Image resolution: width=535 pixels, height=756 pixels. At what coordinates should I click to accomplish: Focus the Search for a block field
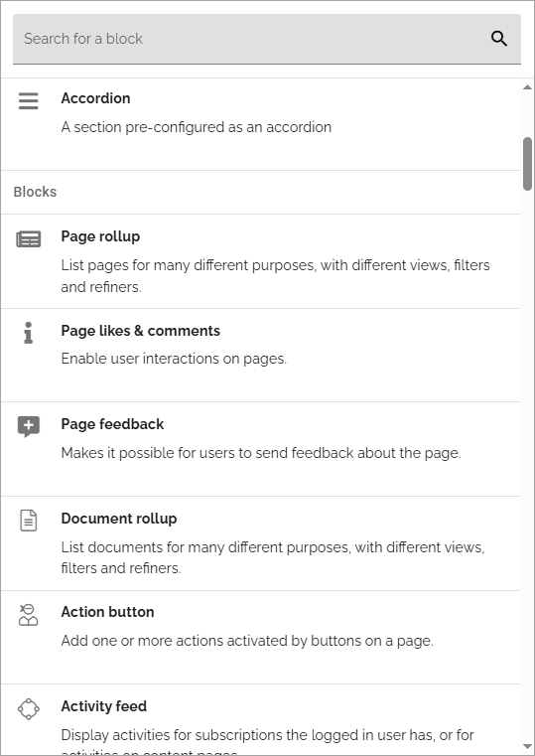(267, 39)
